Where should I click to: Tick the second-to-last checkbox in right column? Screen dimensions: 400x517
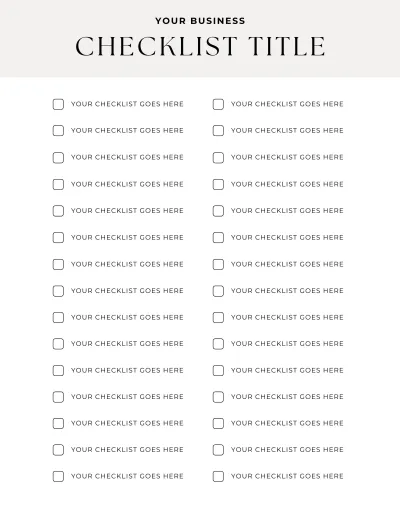coord(218,450)
